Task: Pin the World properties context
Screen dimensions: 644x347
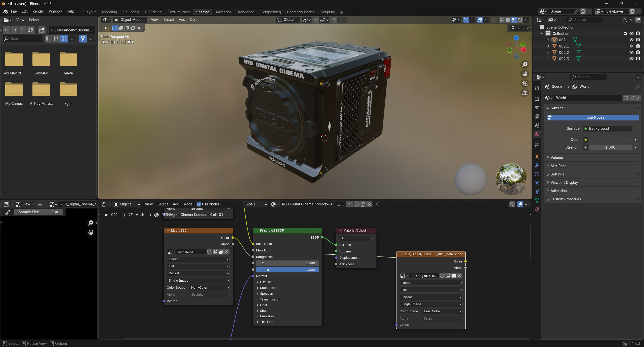Action: (x=638, y=86)
